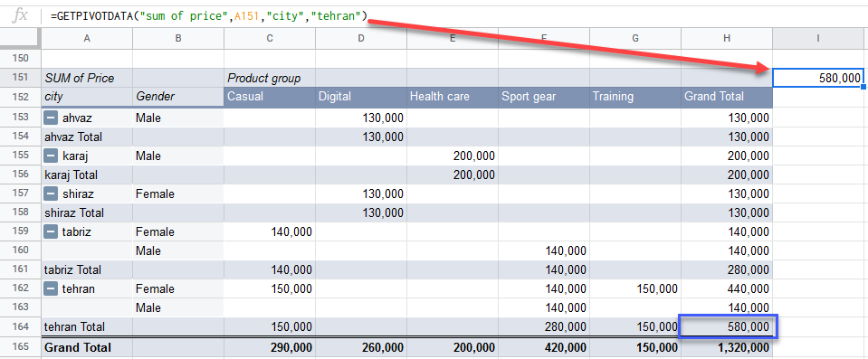Click the 580,000 tehran total cell
The image size is (868, 359).
[727, 327]
